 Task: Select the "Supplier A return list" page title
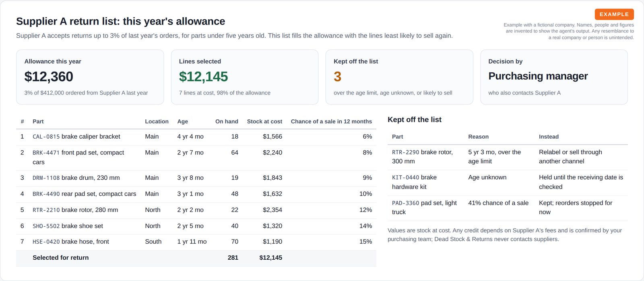[x=121, y=21]
